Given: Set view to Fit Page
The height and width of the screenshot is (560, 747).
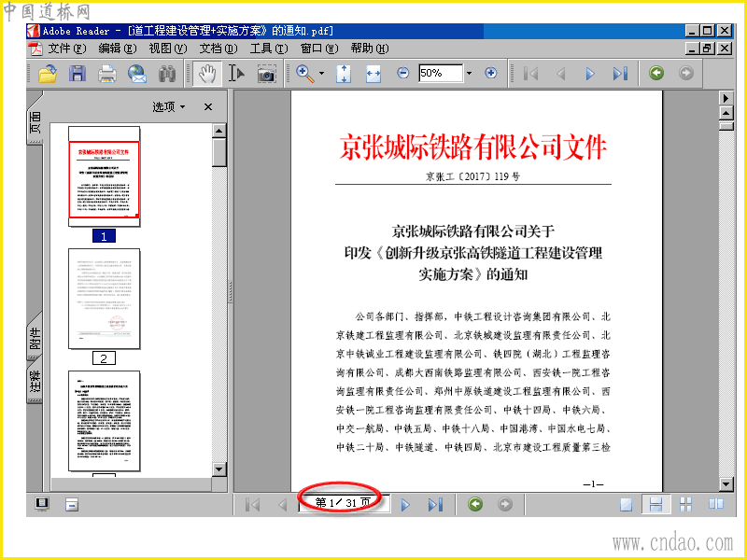Looking at the screenshot, I should [344, 74].
